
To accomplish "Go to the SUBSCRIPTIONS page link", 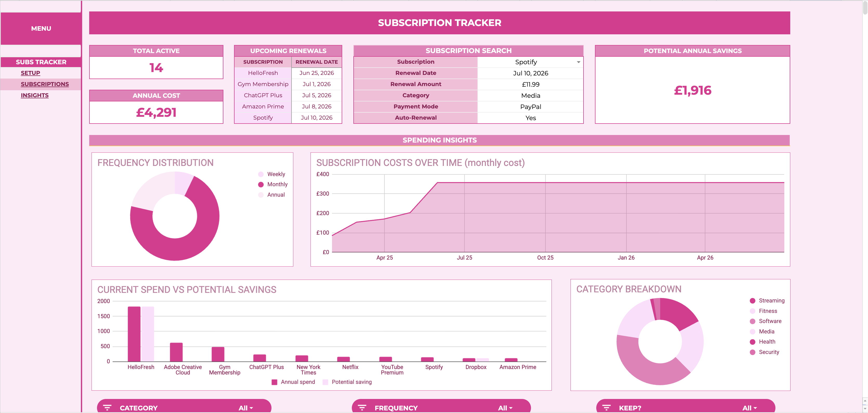I will (45, 84).
